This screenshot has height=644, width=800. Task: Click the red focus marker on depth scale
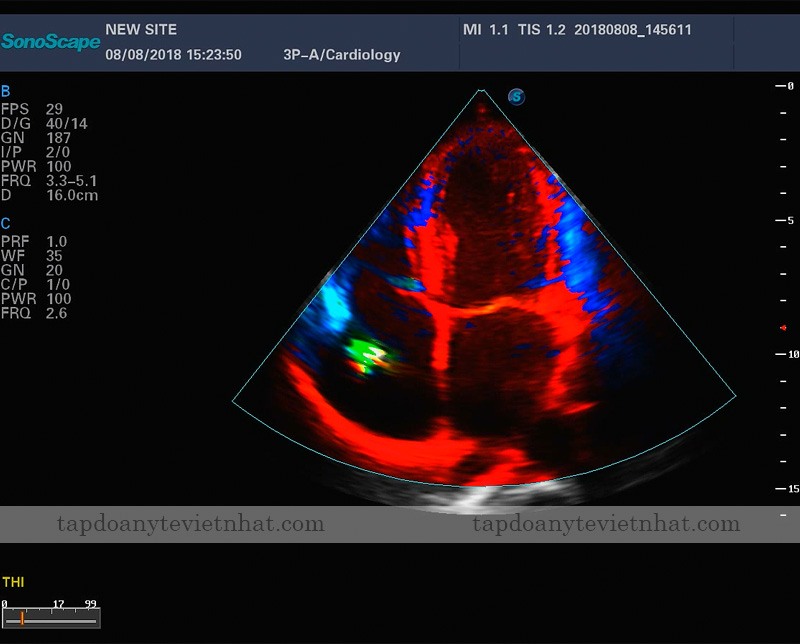click(783, 328)
